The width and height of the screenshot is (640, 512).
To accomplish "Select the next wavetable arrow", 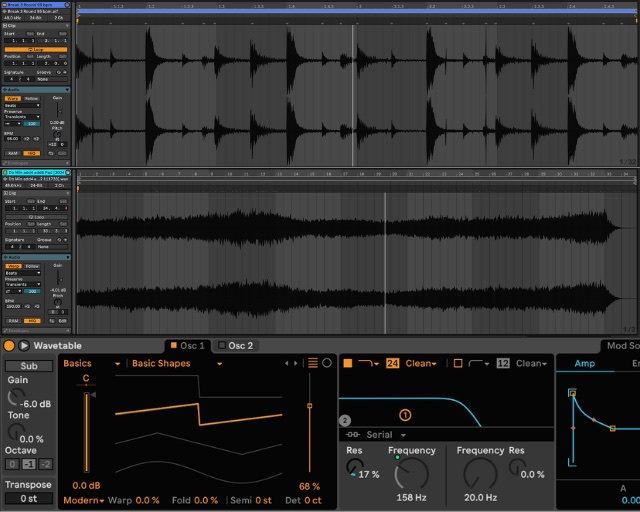I will (296, 363).
